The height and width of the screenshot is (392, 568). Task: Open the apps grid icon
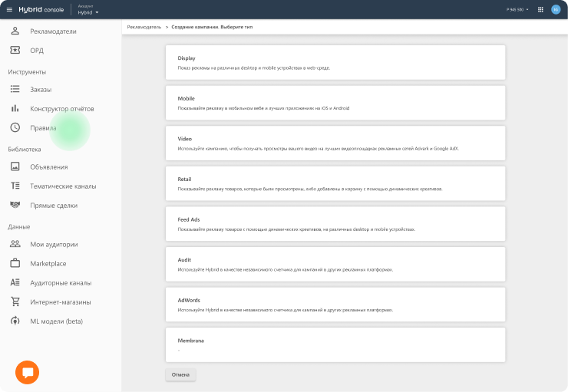click(x=540, y=9)
